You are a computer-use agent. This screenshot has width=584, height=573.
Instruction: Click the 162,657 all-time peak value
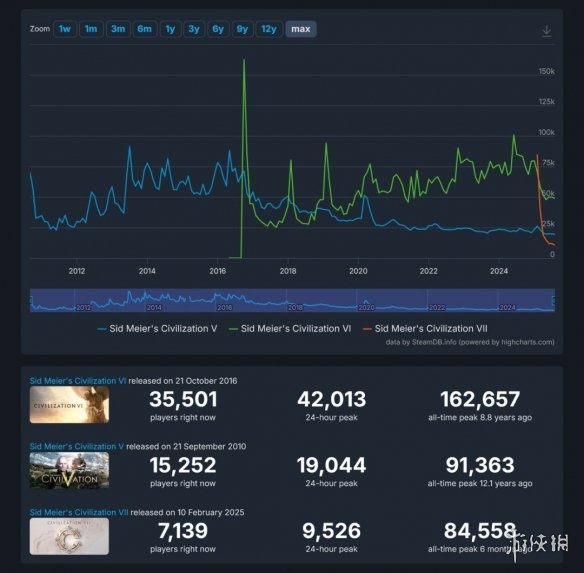[480, 399]
